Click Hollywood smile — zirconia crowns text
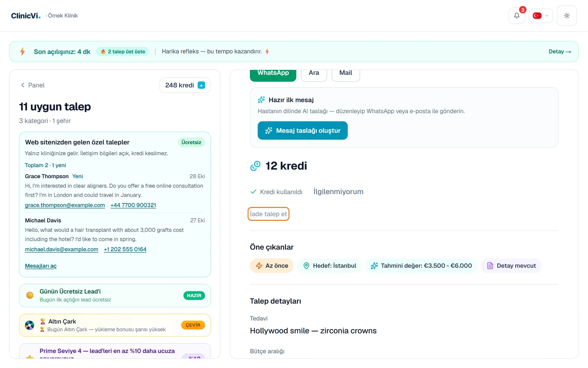The width and height of the screenshot is (588, 368). pyautogui.click(x=313, y=331)
